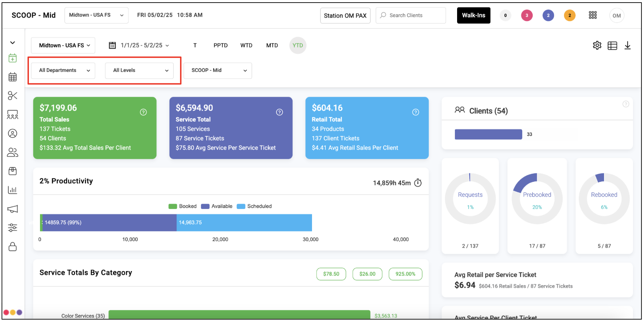Toggle the Scheduled legend series
This screenshot has width=644, height=323.
click(x=254, y=206)
